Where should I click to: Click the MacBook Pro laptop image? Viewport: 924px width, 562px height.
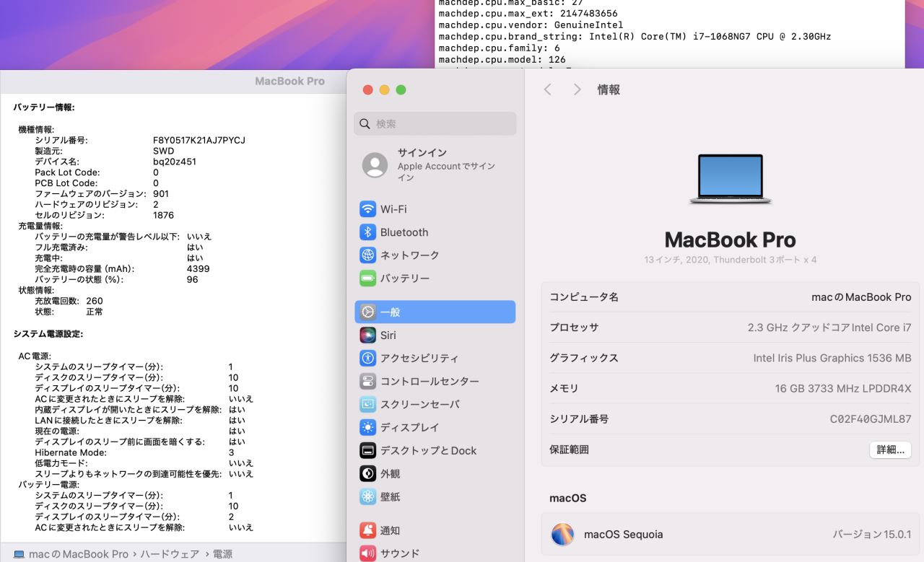pyautogui.click(x=730, y=178)
